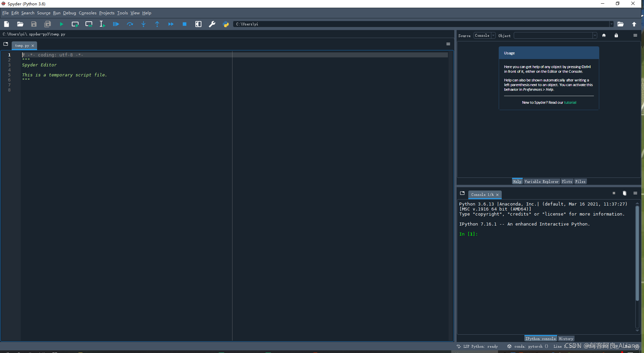Image resolution: width=644 pixels, height=353 pixels.
Task: Open the Tools menu
Action: click(123, 13)
